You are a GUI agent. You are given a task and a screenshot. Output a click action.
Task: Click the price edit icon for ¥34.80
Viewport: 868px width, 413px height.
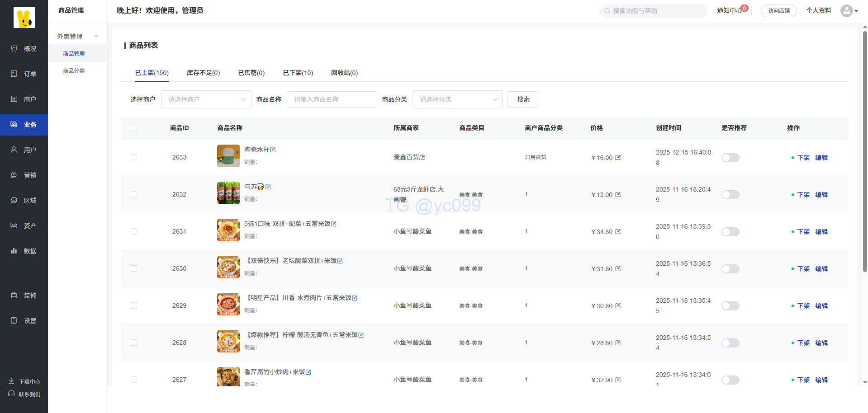[618, 232]
